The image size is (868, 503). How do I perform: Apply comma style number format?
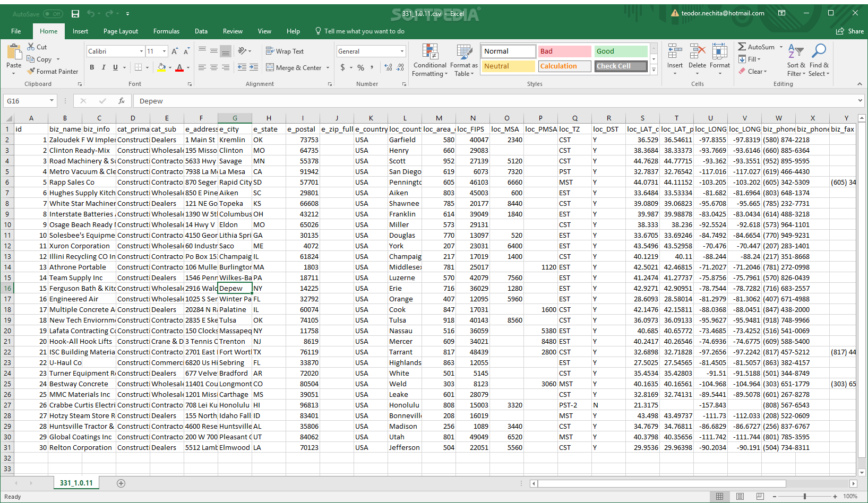[372, 67]
